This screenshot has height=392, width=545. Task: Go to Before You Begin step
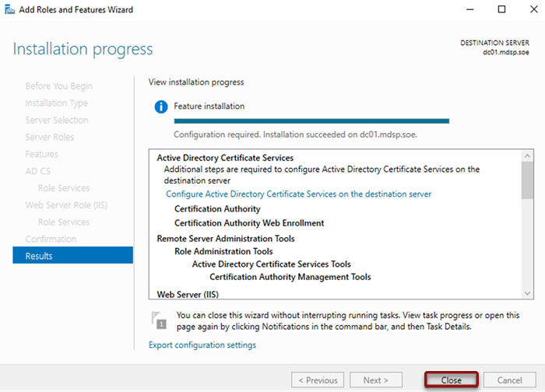click(58, 86)
